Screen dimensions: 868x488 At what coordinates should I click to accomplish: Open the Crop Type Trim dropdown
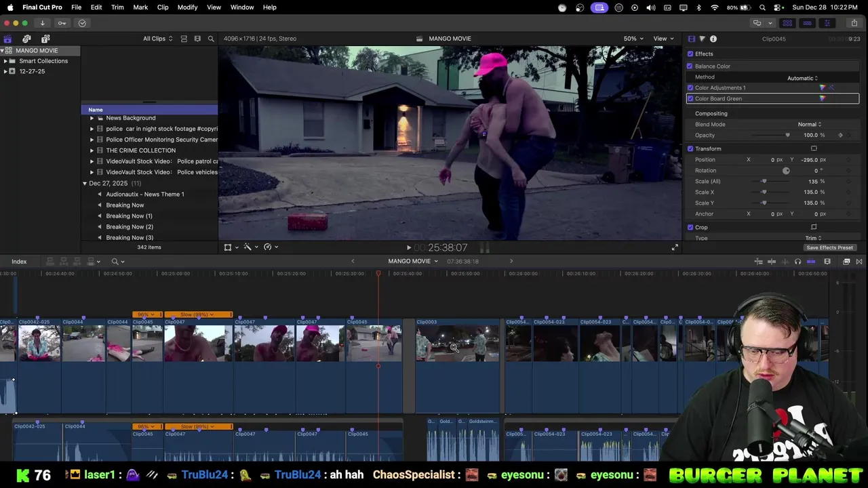(813, 238)
